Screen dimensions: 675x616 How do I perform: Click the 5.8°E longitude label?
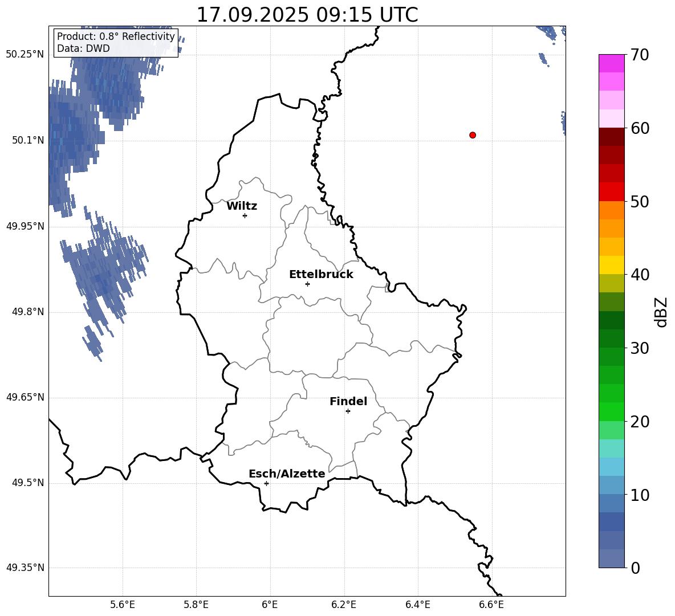pos(196,605)
